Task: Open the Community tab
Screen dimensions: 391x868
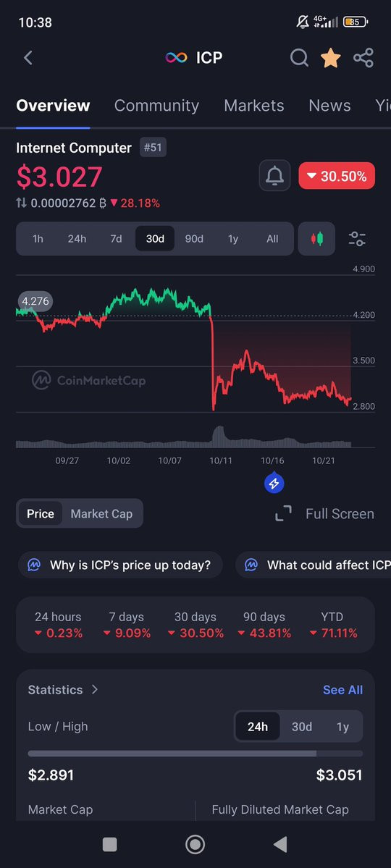Action: click(x=156, y=105)
